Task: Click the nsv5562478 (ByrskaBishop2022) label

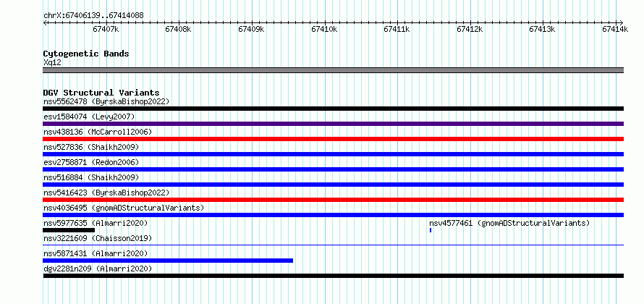Action: pyautogui.click(x=106, y=101)
